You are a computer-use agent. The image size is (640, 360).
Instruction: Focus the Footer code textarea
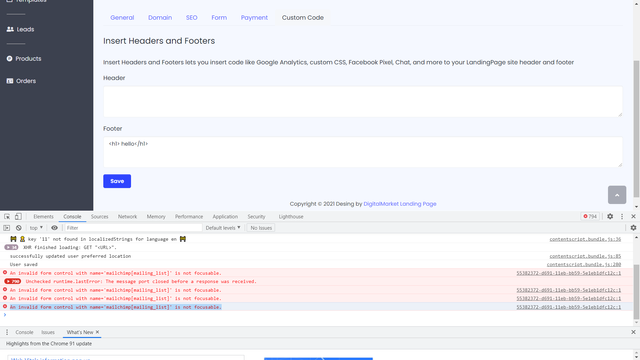(363, 152)
